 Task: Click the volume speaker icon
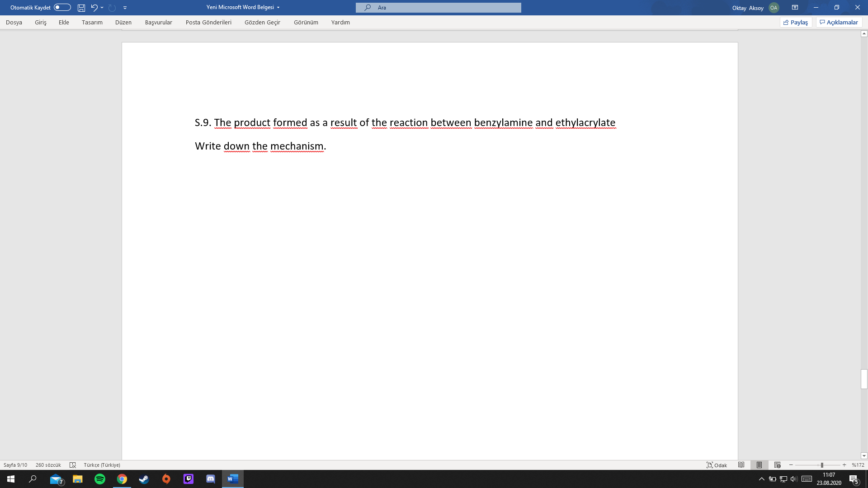coord(794,479)
